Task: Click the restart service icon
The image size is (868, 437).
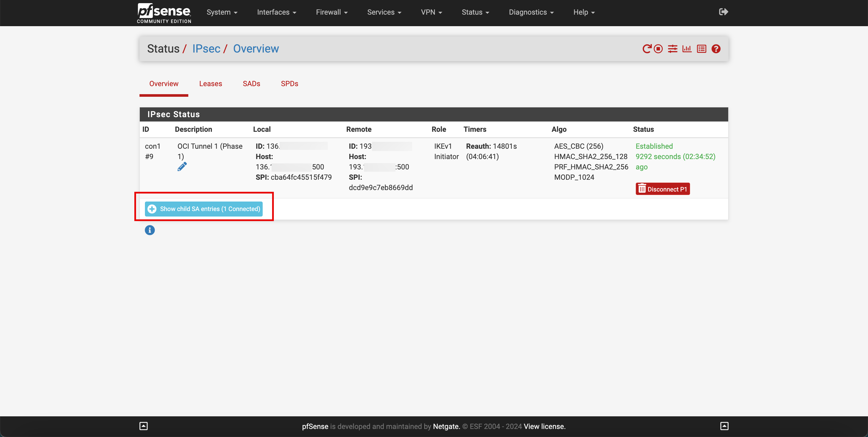Action: coord(647,49)
